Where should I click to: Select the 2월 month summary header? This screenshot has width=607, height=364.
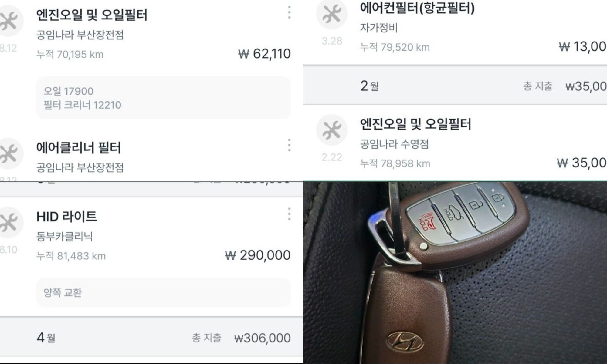[x=455, y=86]
